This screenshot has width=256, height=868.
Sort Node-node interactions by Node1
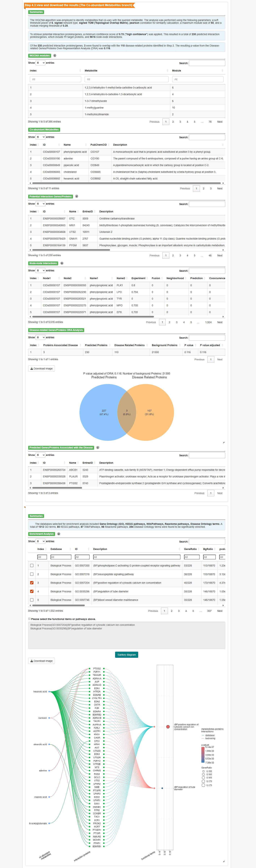click(x=51, y=278)
